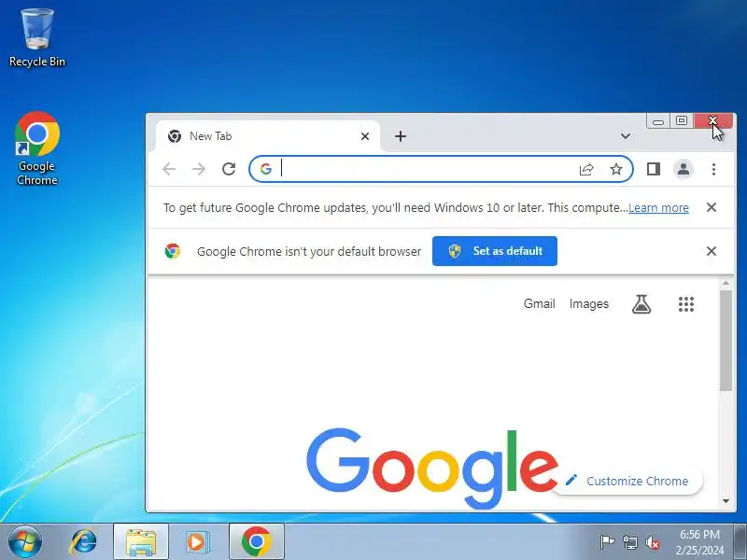Image resolution: width=747 pixels, height=560 pixels.
Task: Open Windows Media Player from taskbar
Action: click(x=197, y=542)
